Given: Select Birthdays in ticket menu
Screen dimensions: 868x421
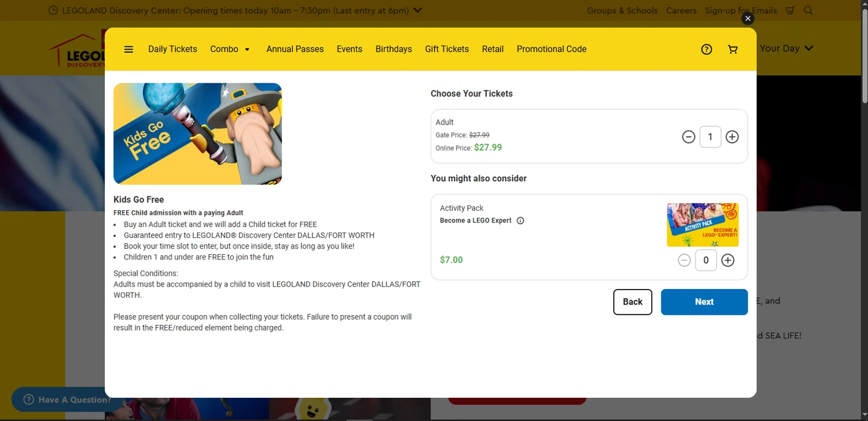Looking at the screenshot, I should pos(393,49).
